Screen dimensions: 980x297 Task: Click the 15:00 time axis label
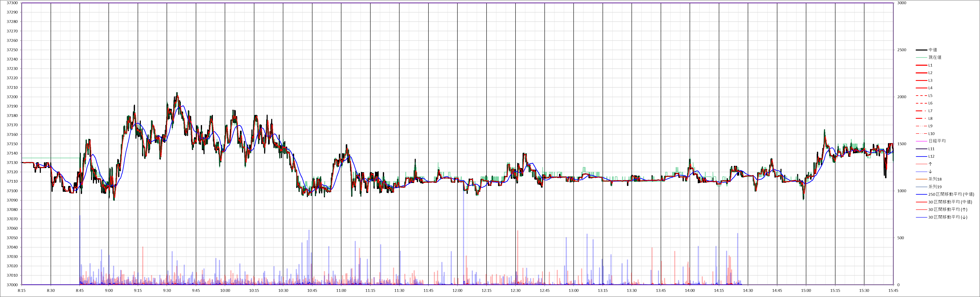click(x=806, y=291)
